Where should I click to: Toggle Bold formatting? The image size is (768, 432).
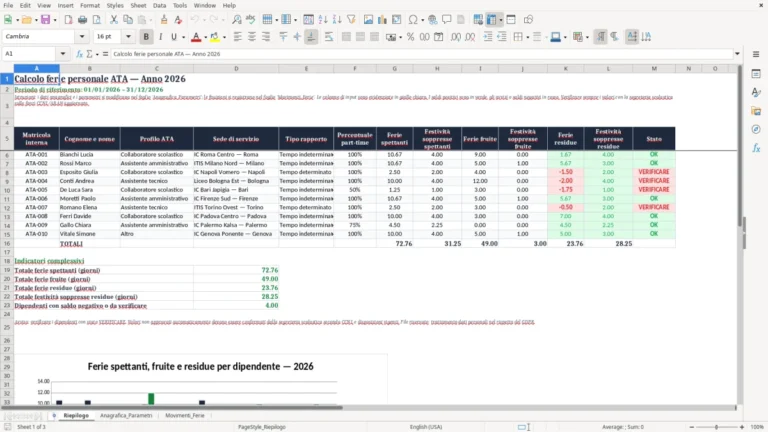[145, 37]
